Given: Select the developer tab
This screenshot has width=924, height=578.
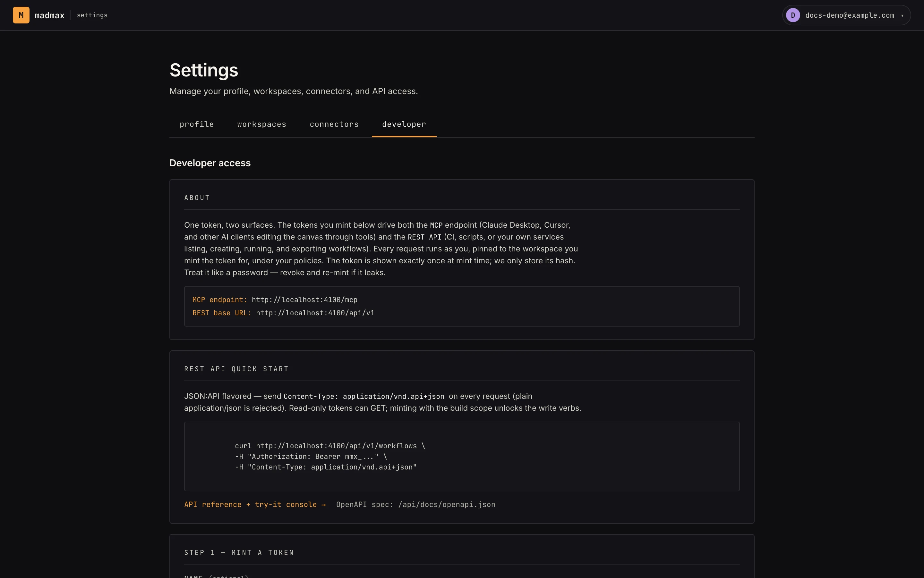Looking at the screenshot, I should (404, 125).
